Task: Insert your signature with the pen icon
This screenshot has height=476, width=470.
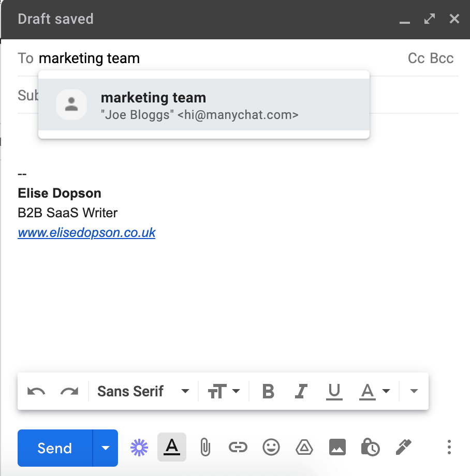Action: (x=403, y=447)
